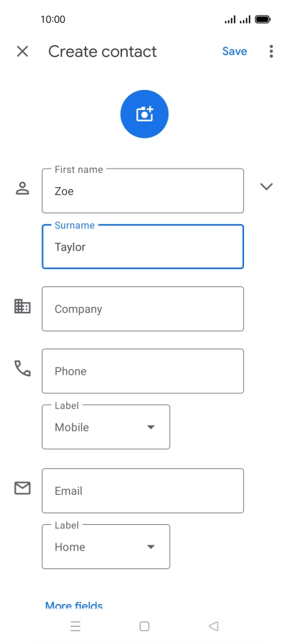Open More fields link
The image size is (289, 644).
74,606
